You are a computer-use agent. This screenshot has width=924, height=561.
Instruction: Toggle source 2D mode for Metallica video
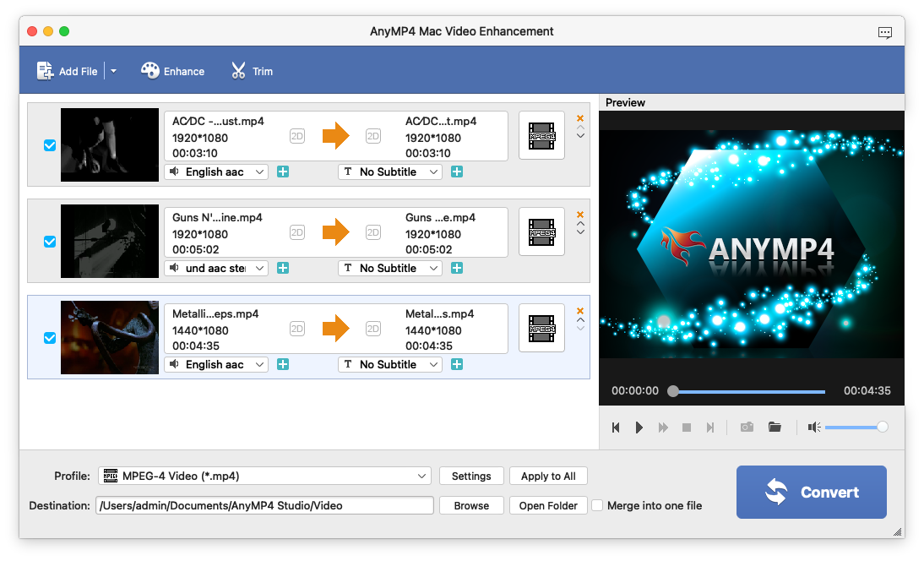pyautogui.click(x=297, y=328)
